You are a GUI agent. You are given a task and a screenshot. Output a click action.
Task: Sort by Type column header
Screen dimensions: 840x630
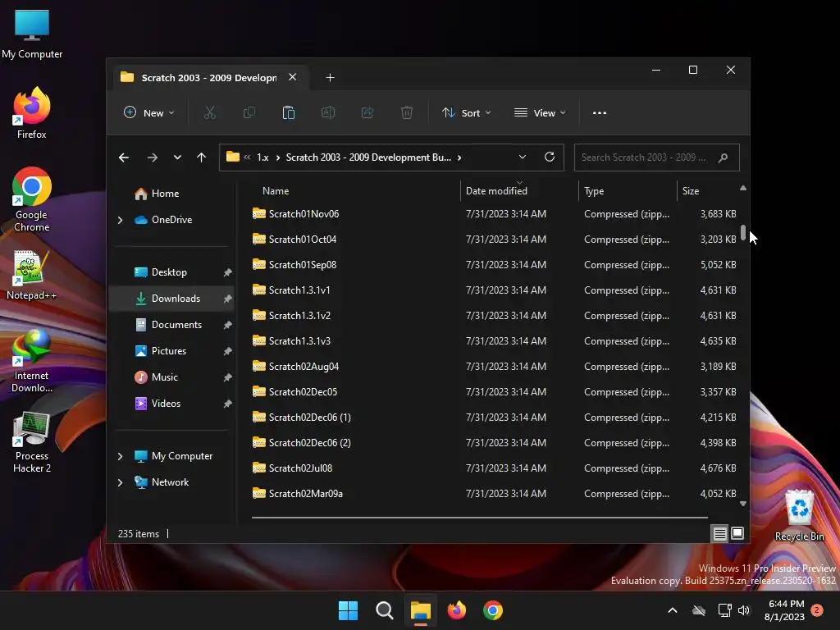[628, 190]
